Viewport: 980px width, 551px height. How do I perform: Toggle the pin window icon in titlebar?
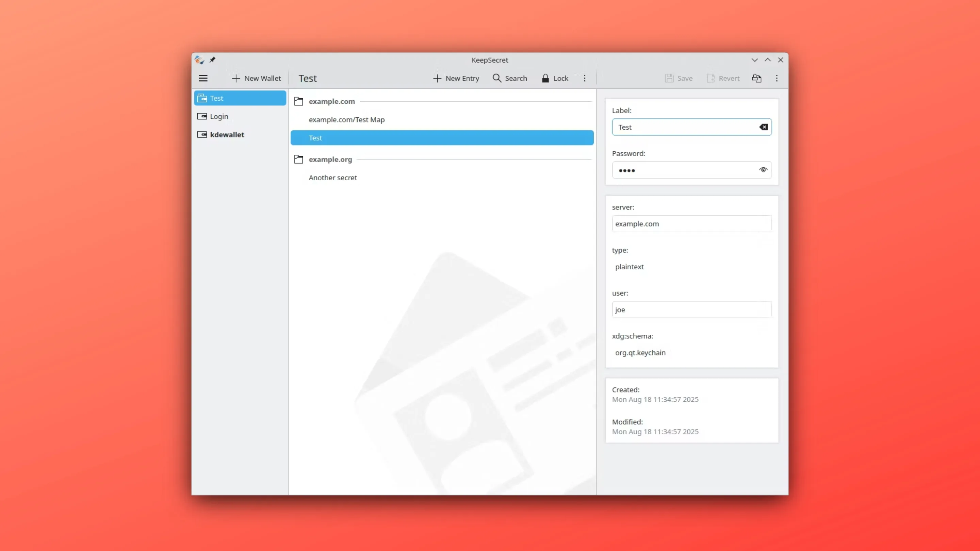click(x=213, y=60)
